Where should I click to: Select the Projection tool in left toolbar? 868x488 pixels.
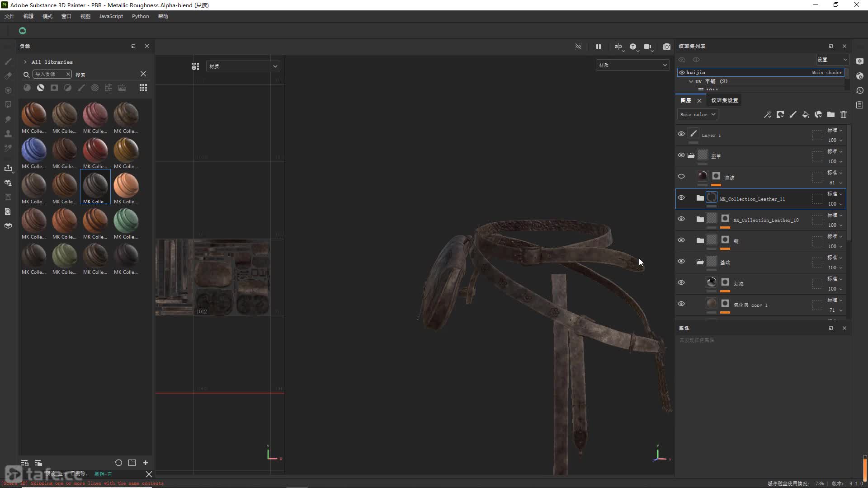pos(8,90)
